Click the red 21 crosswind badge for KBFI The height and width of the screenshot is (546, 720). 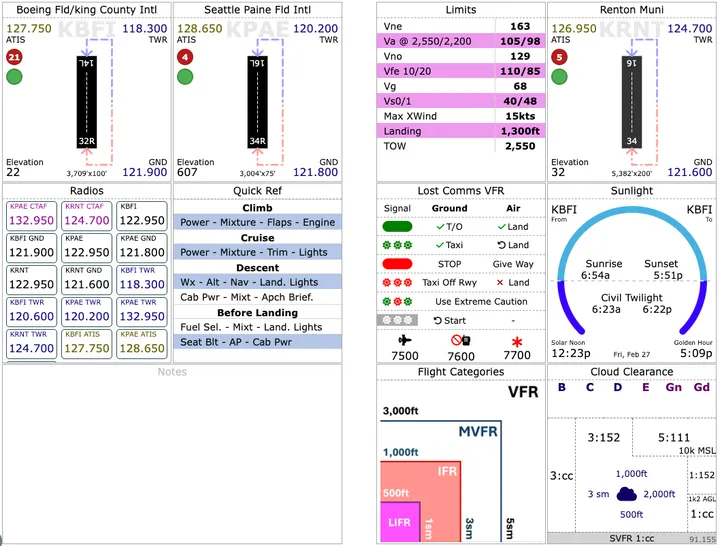(x=14, y=57)
